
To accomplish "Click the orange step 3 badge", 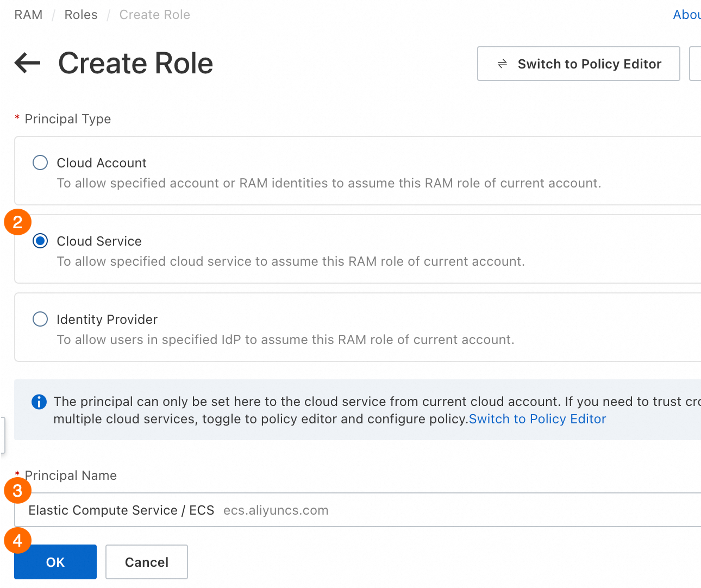I will pyautogui.click(x=17, y=491).
